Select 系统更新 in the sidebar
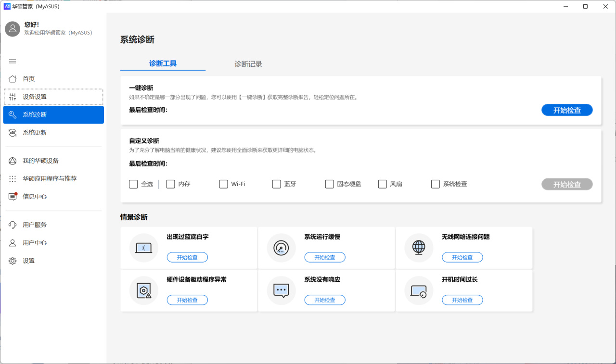Screen dimensions: 616x364 click(x=53, y=133)
